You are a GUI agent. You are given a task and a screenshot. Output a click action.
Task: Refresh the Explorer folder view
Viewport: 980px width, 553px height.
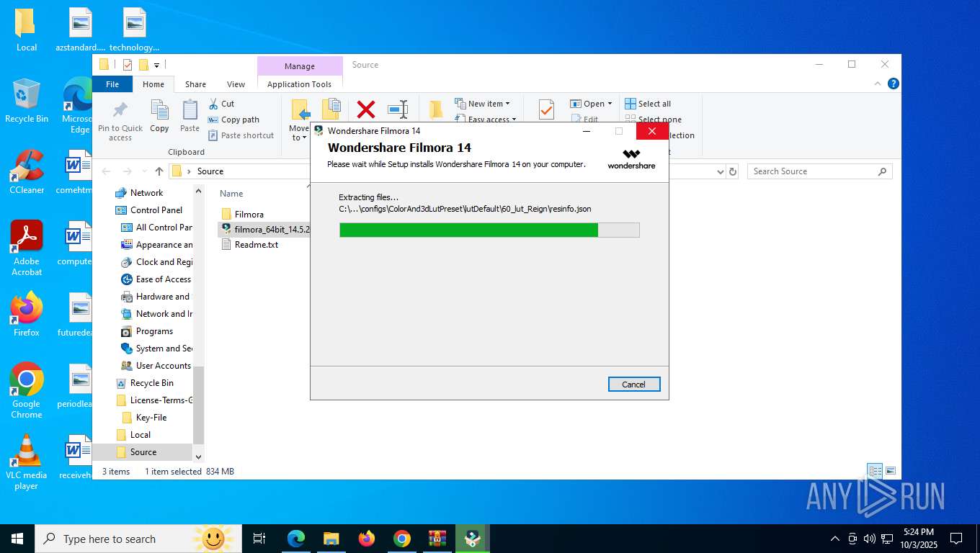733,171
